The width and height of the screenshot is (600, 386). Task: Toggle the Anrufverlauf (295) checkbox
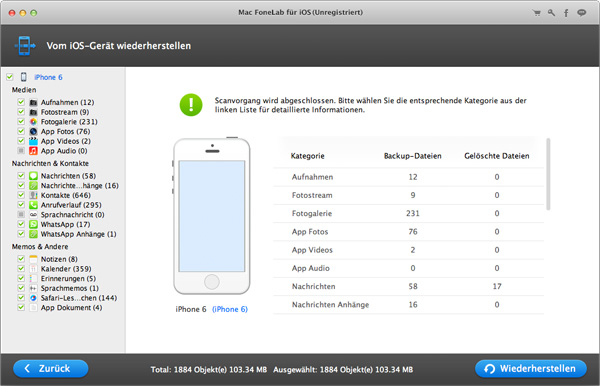(21, 205)
